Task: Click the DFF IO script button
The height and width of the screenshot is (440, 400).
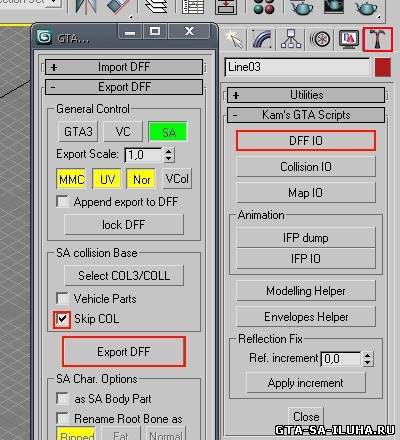Action: click(x=306, y=141)
